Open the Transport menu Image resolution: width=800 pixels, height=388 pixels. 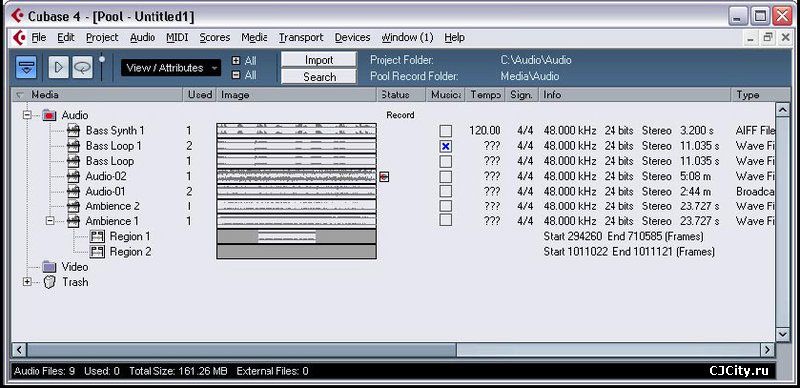click(301, 37)
